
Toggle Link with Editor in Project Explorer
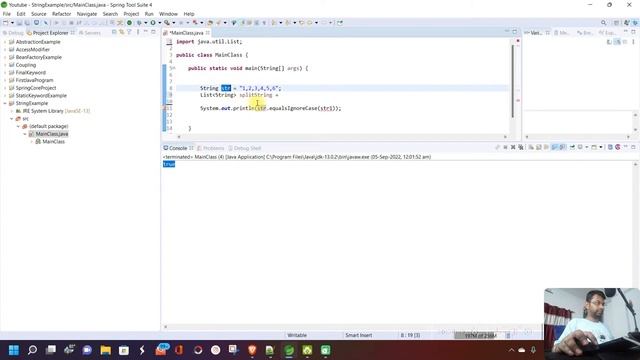coord(122,32)
